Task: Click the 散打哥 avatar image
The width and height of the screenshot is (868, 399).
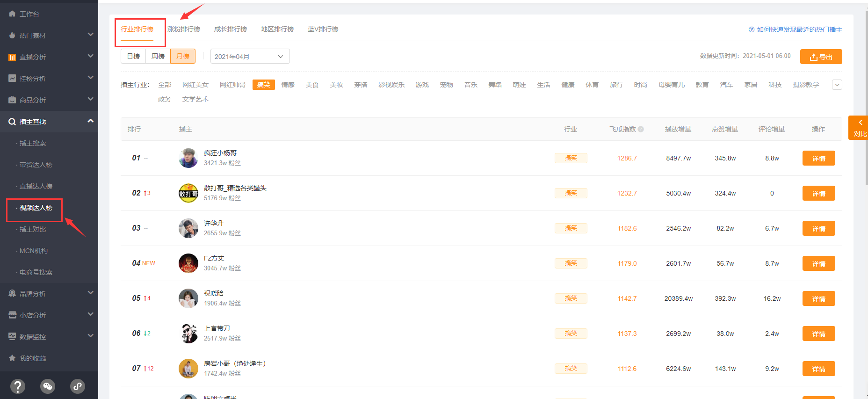Action: click(x=188, y=193)
